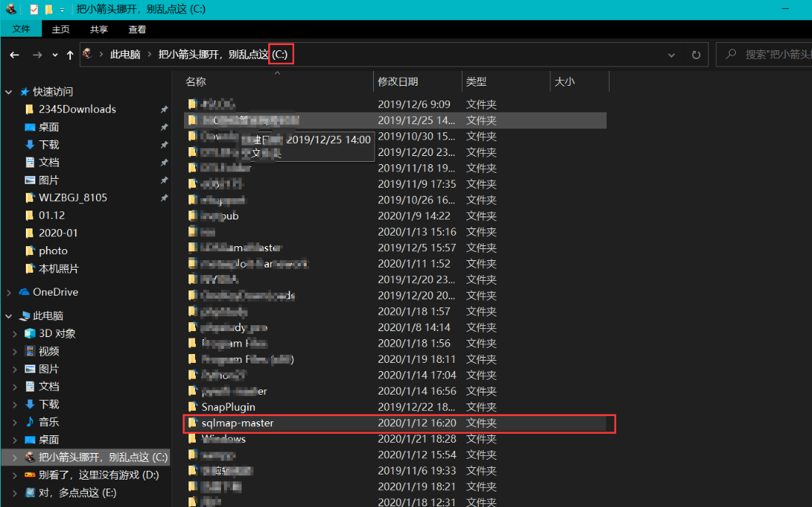This screenshot has height=507, width=812.
Task: Expand the OneDrive tree node
Action: (x=9, y=293)
